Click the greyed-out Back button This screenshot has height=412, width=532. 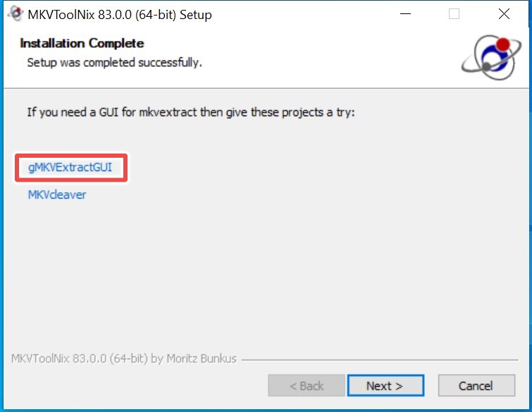point(306,385)
